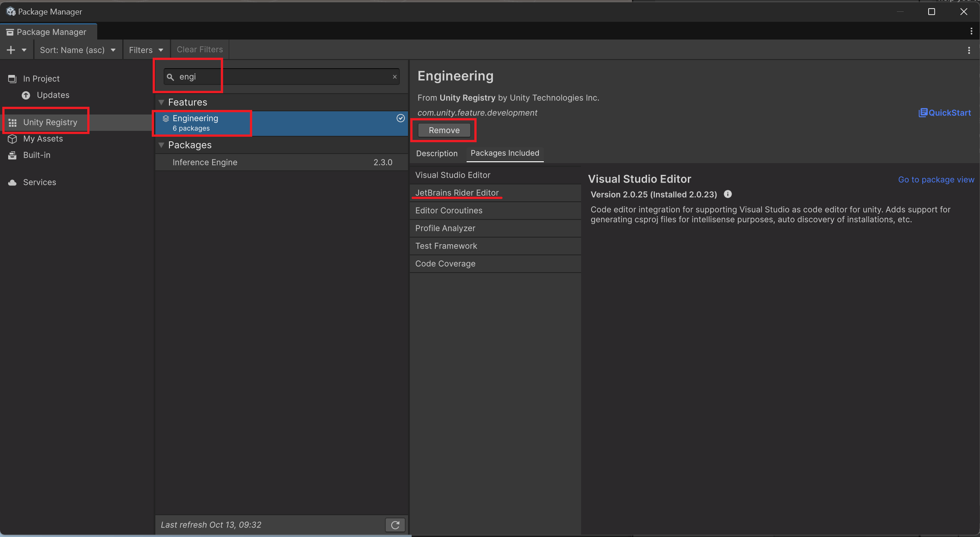Open the Sort: Name (asc) dropdown

tap(78, 50)
